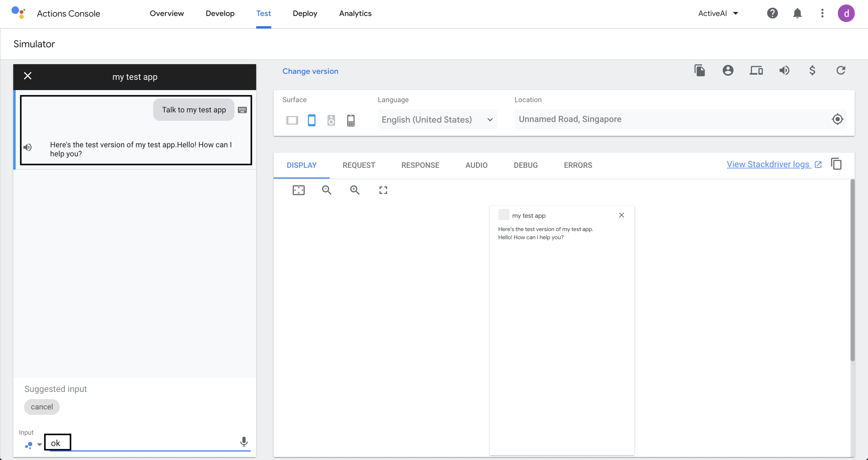
Task: Close the my test app preview card
Action: tap(621, 215)
